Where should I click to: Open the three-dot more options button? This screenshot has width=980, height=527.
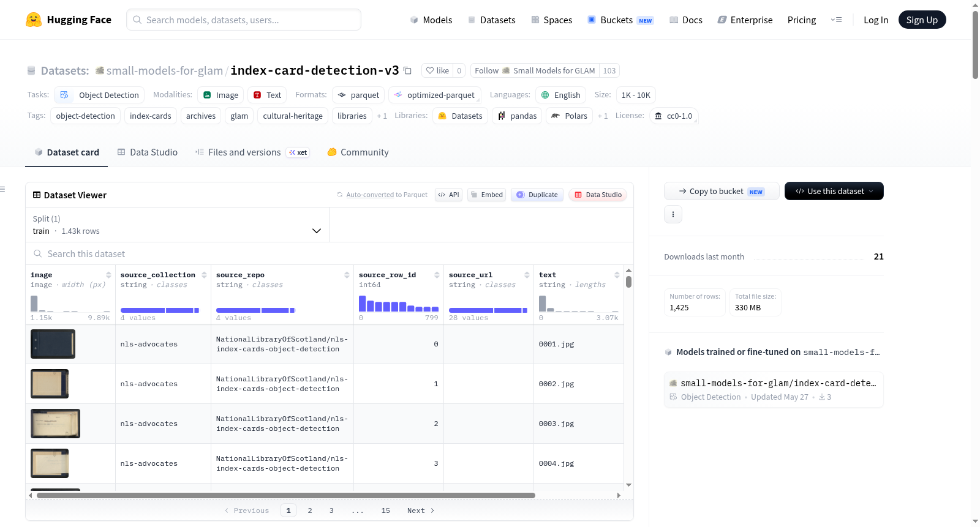point(673,214)
